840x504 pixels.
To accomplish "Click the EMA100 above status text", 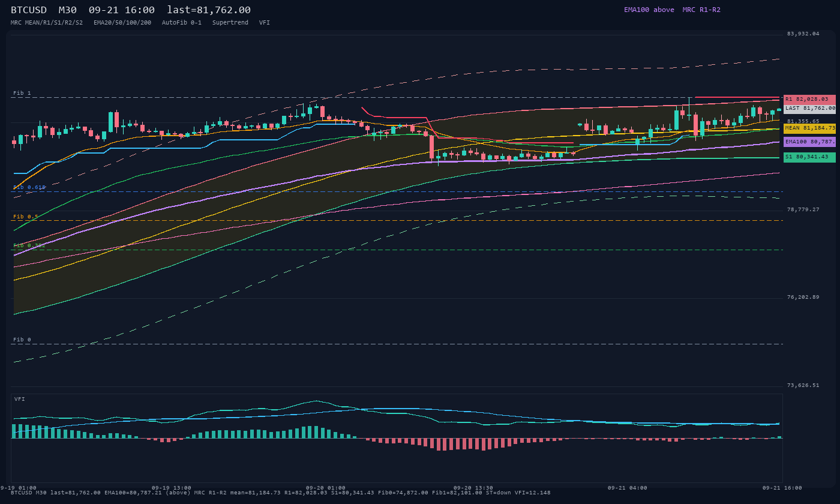I will (649, 10).
